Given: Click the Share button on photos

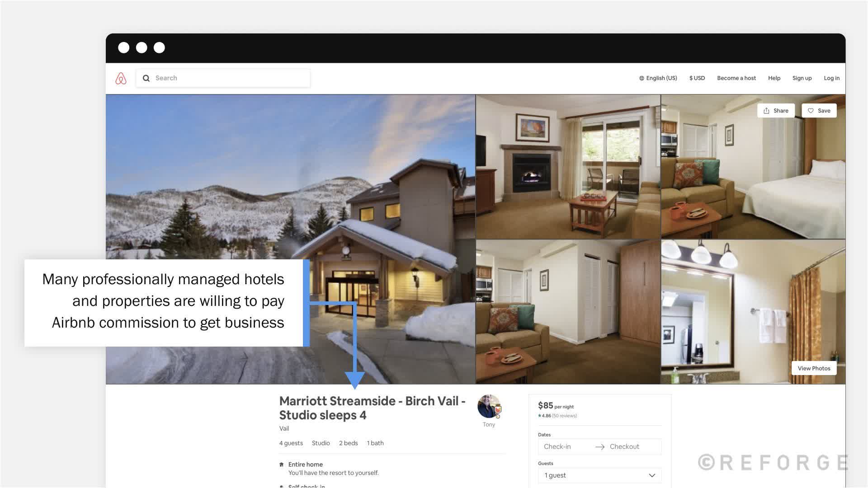Looking at the screenshot, I should tap(776, 111).
